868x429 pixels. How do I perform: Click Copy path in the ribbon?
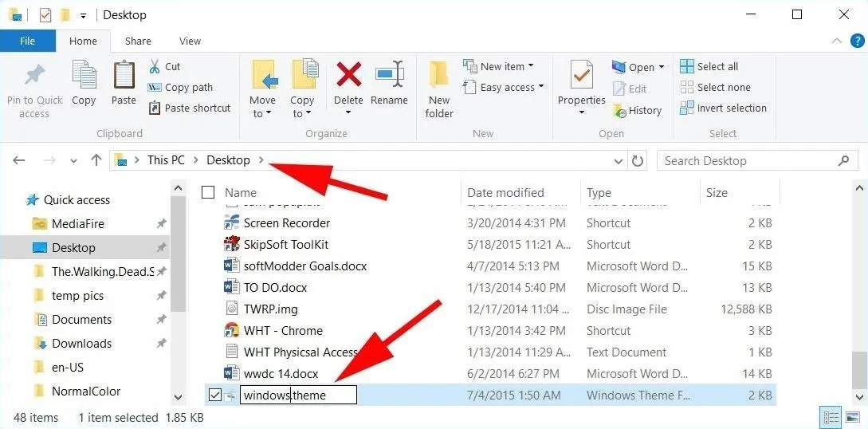pyautogui.click(x=180, y=88)
